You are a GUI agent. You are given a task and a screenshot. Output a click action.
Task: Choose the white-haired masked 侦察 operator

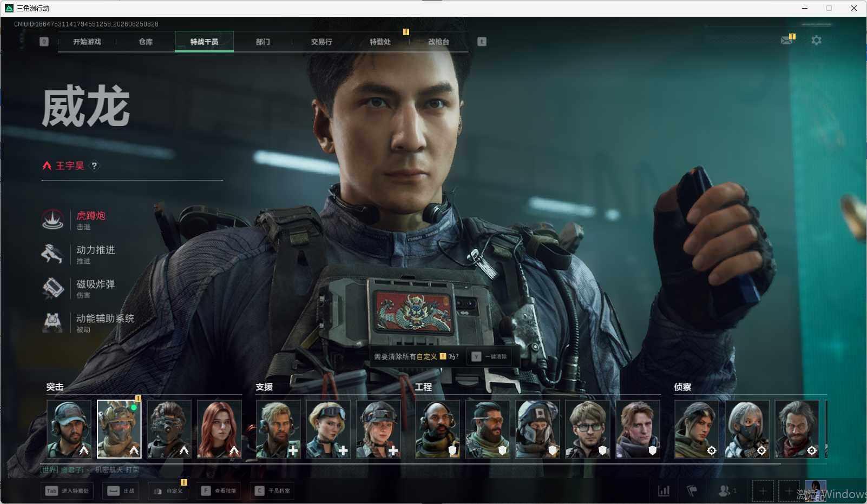point(747,429)
